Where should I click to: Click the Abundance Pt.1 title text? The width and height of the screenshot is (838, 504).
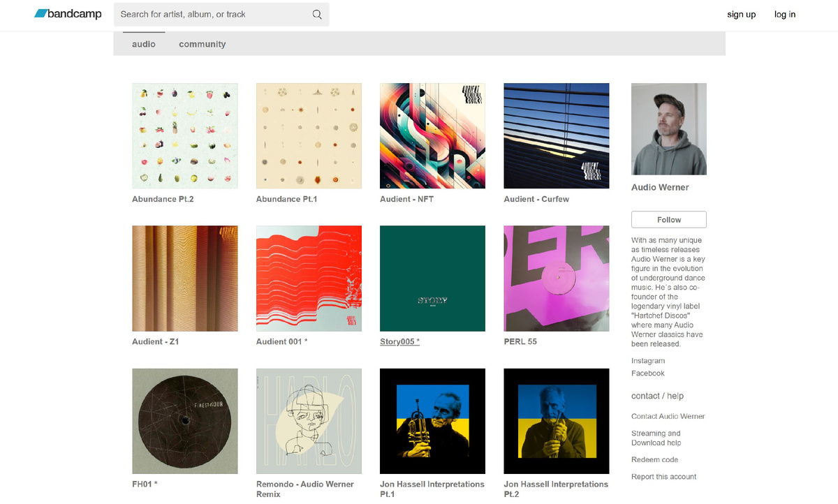pos(286,199)
